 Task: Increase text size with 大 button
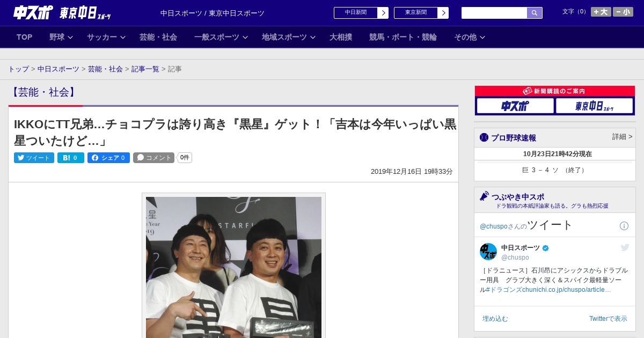pos(601,12)
